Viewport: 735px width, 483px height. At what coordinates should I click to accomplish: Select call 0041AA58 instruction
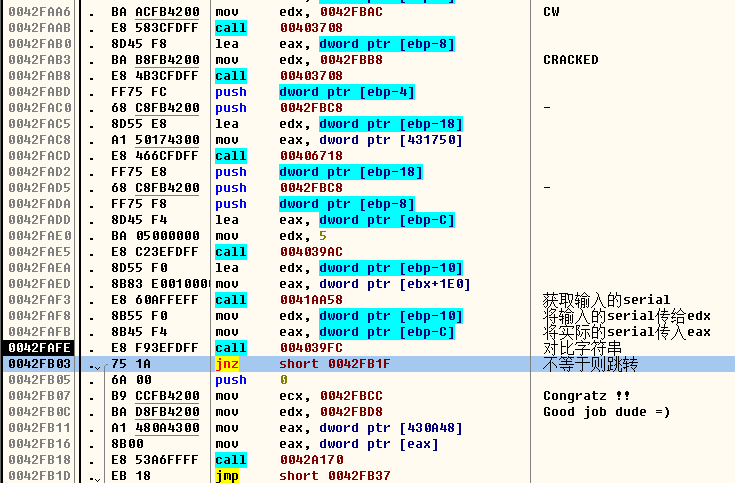[x=279, y=300]
